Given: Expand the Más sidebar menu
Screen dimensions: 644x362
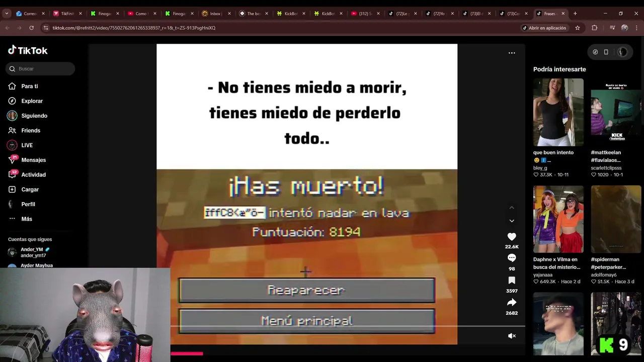Looking at the screenshot, I should coord(26,219).
